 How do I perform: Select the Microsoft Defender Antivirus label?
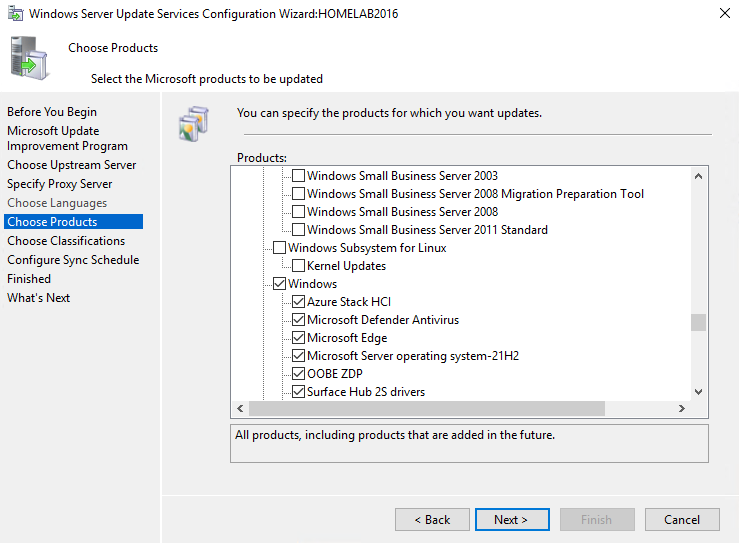click(x=383, y=320)
